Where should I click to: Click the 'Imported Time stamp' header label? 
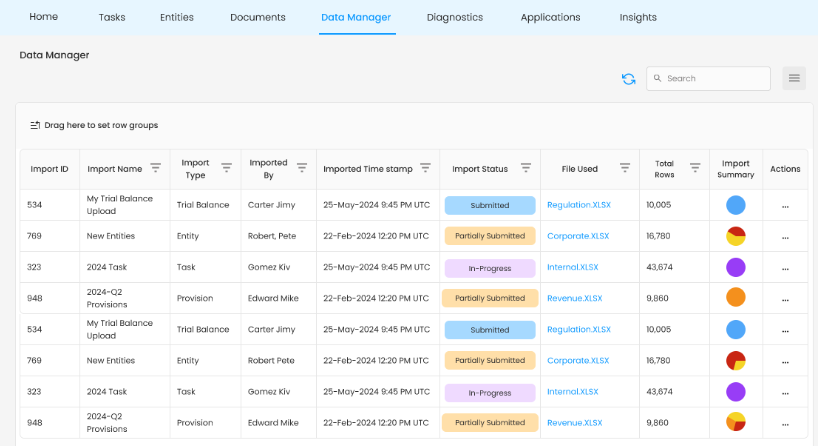coord(368,169)
